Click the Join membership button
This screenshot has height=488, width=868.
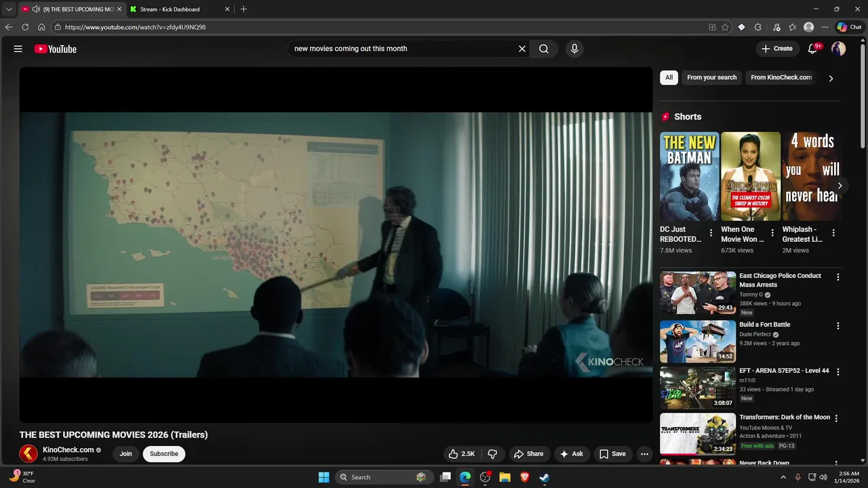126,454
